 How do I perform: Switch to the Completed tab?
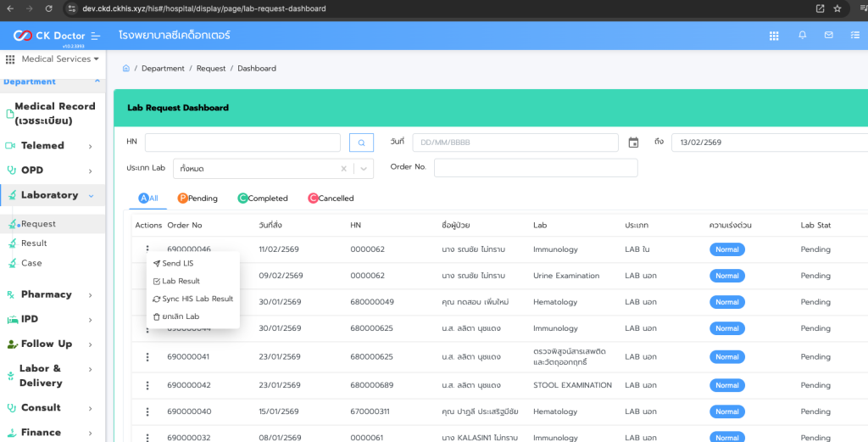click(263, 199)
